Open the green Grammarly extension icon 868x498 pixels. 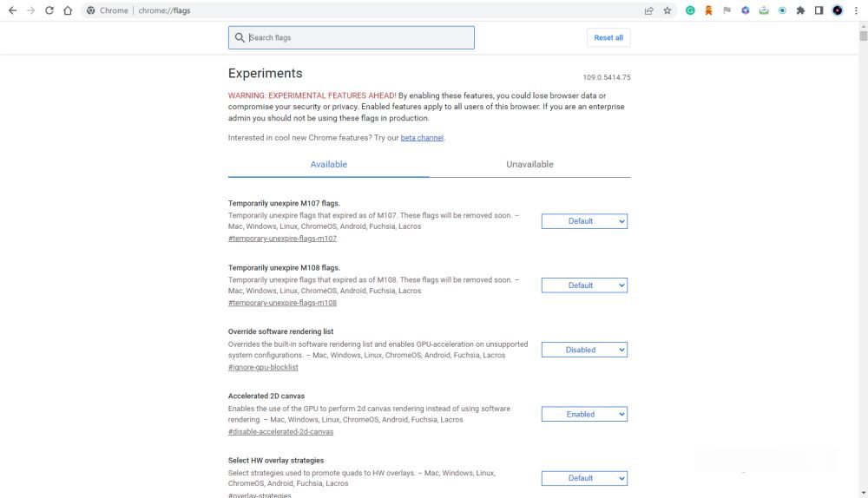click(x=690, y=10)
